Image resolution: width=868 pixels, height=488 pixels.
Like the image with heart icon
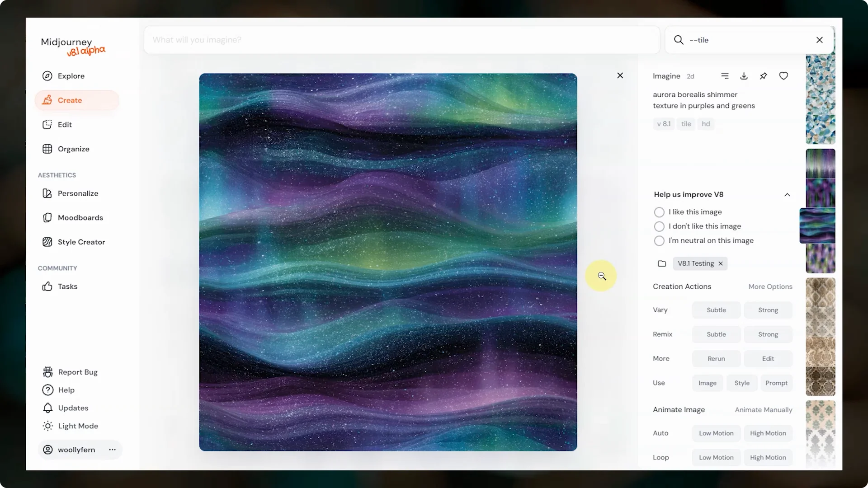pos(783,76)
